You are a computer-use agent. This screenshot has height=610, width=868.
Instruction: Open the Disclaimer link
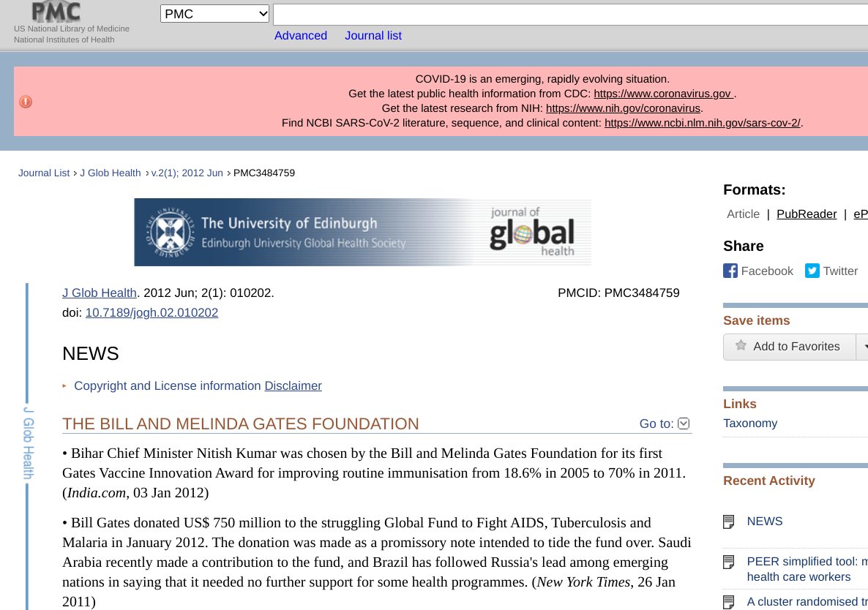coord(293,386)
